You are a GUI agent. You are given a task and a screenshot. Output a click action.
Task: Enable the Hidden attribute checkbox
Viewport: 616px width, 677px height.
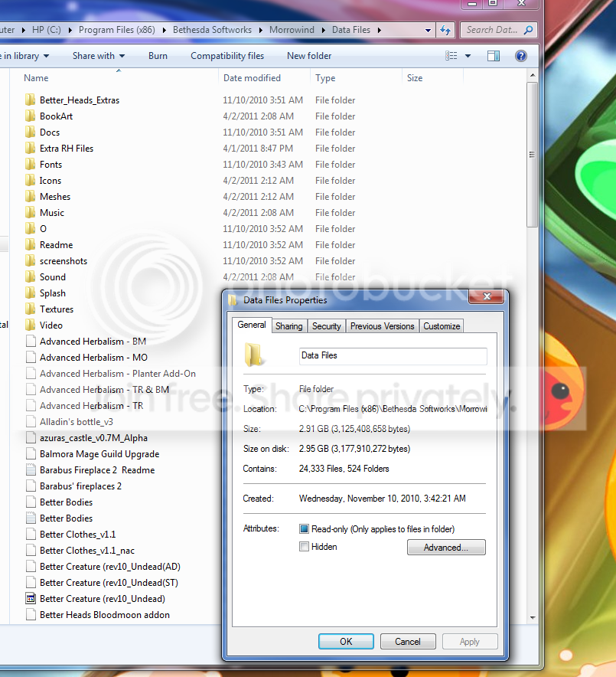[x=304, y=547]
